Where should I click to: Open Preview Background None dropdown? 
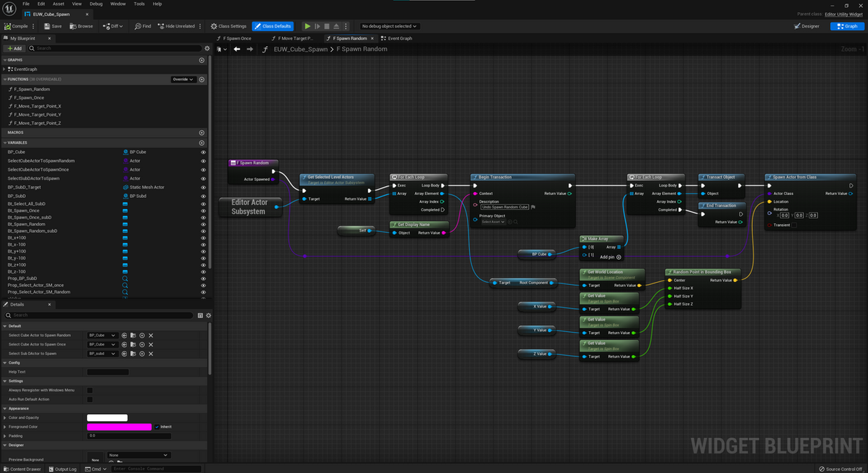tap(138, 455)
